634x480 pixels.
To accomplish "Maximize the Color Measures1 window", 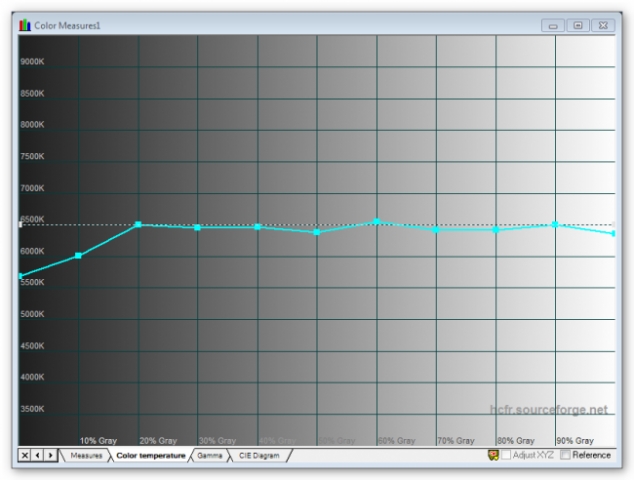I will pyautogui.click(x=577, y=25).
